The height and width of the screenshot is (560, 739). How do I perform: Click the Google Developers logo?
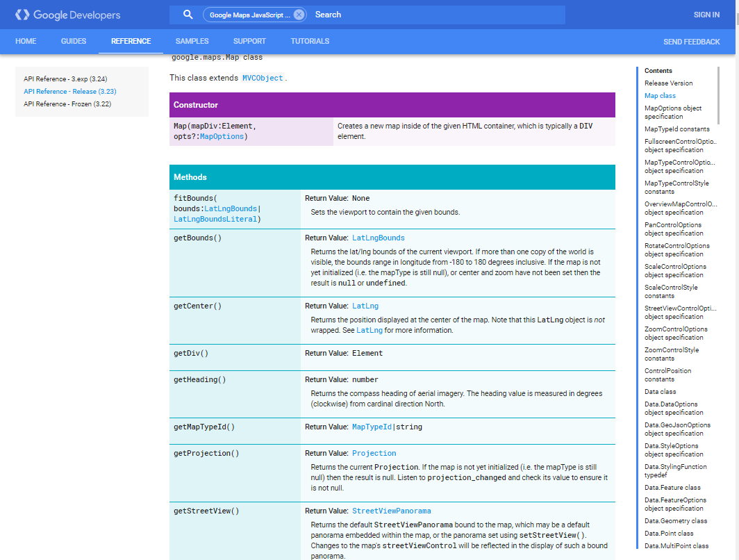pos(67,15)
